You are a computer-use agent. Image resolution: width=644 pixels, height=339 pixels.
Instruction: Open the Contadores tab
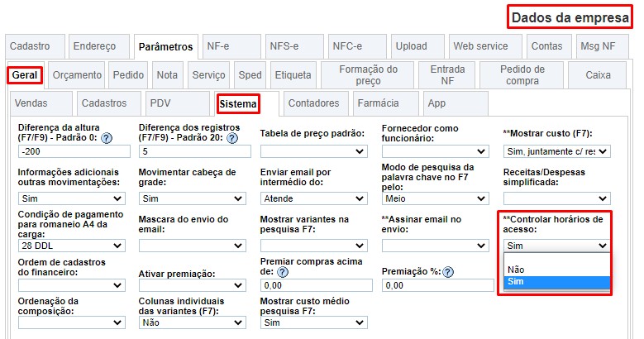click(x=317, y=103)
